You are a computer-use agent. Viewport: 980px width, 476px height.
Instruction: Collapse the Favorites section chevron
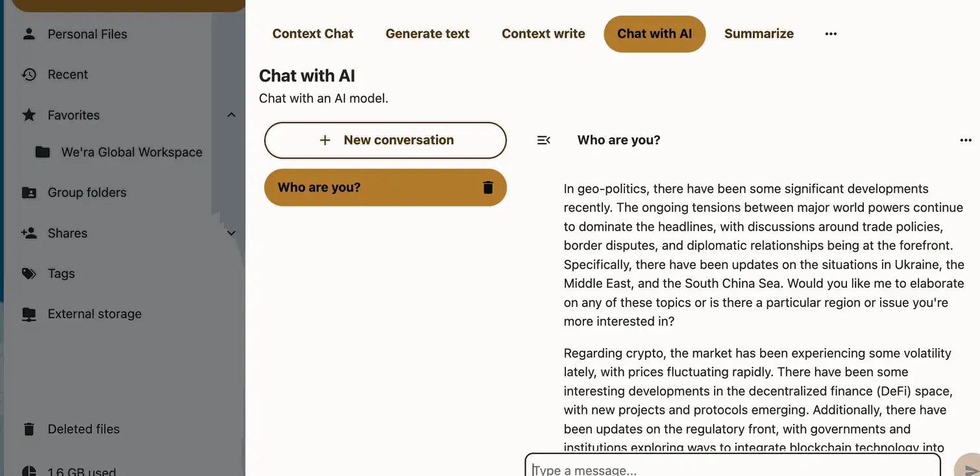pos(231,115)
